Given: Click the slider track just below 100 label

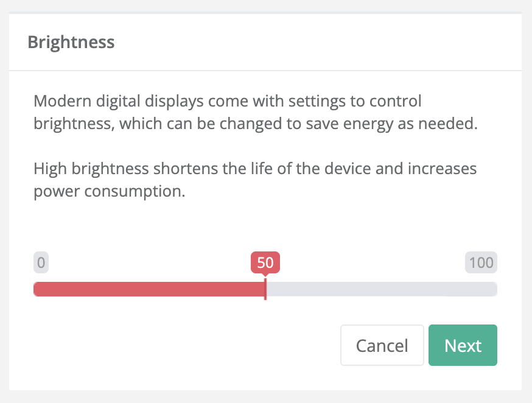Looking at the screenshot, I should pyautogui.click(x=481, y=290).
